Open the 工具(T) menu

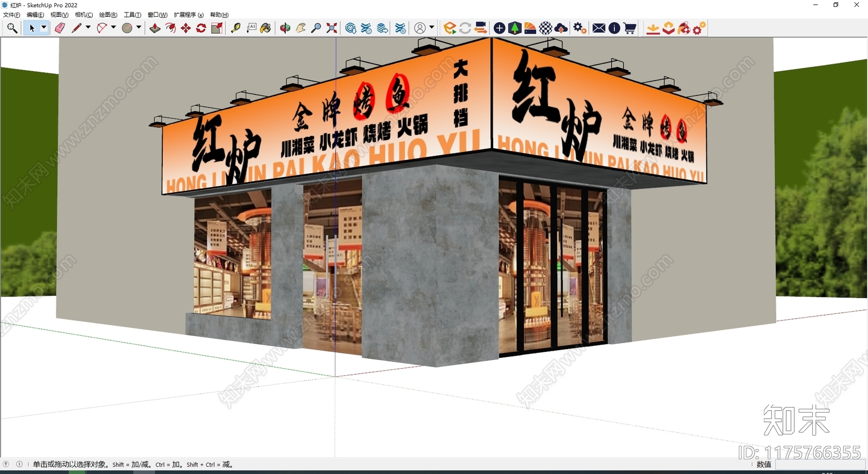[x=132, y=15]
